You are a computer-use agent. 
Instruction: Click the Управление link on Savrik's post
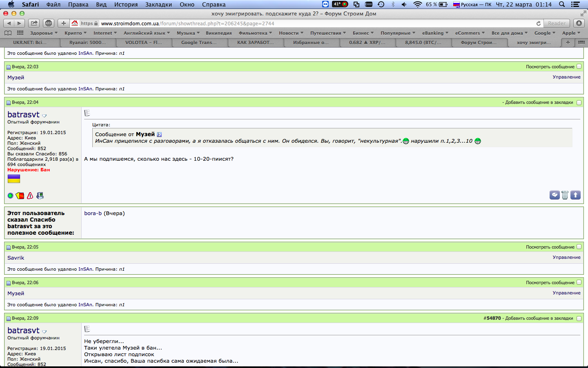[x=566, y=257]
